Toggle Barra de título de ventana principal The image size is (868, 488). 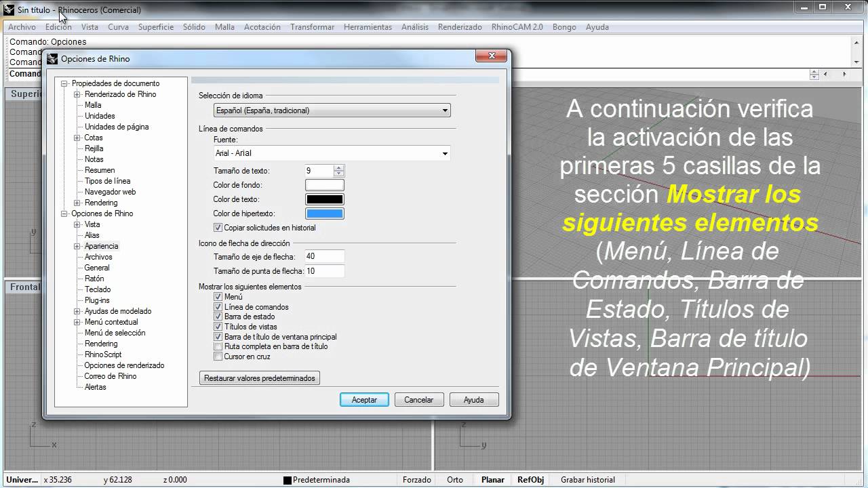(218, 337)
